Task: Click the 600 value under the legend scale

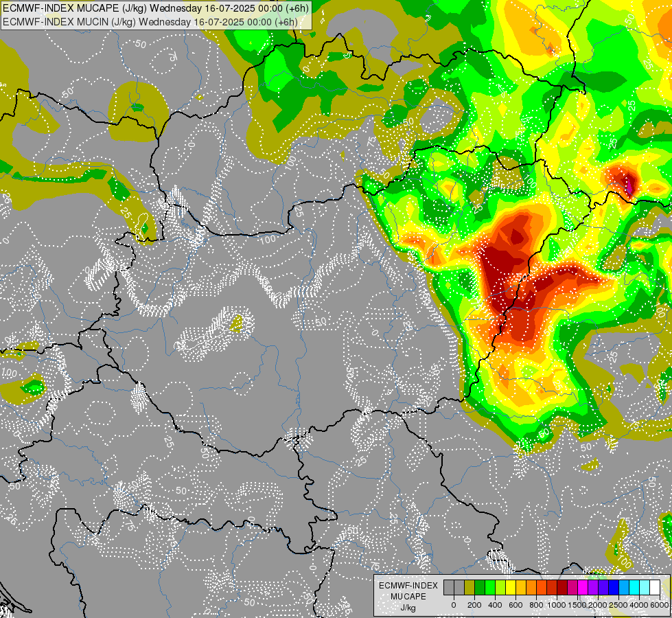Action: 515,605
